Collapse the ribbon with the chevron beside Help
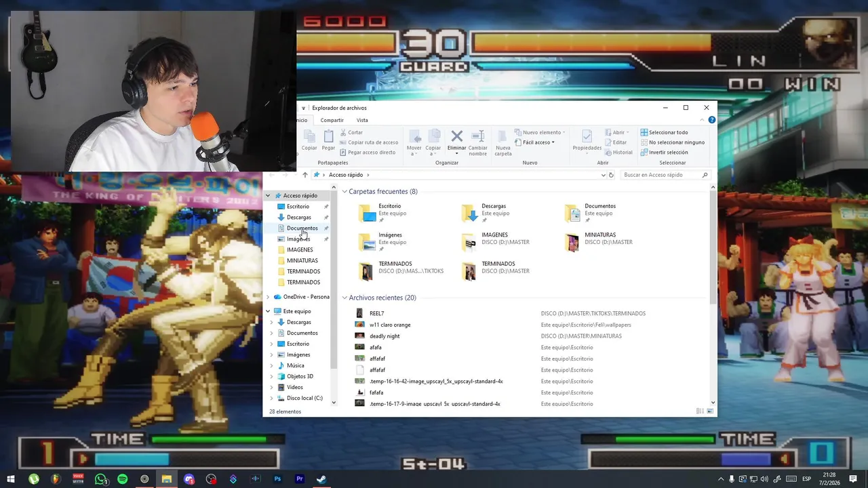The image size is (868, 488). point(703,120)
